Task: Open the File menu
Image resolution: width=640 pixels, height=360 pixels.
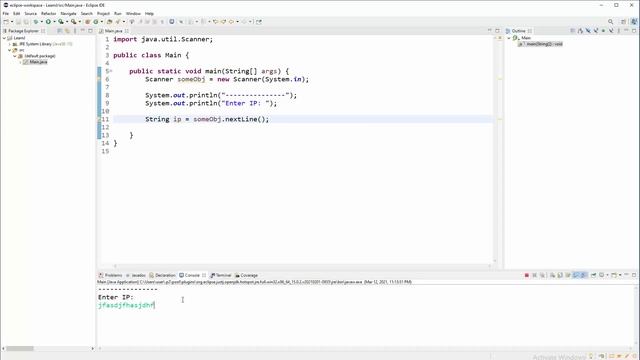Action: tap(6, 13)
